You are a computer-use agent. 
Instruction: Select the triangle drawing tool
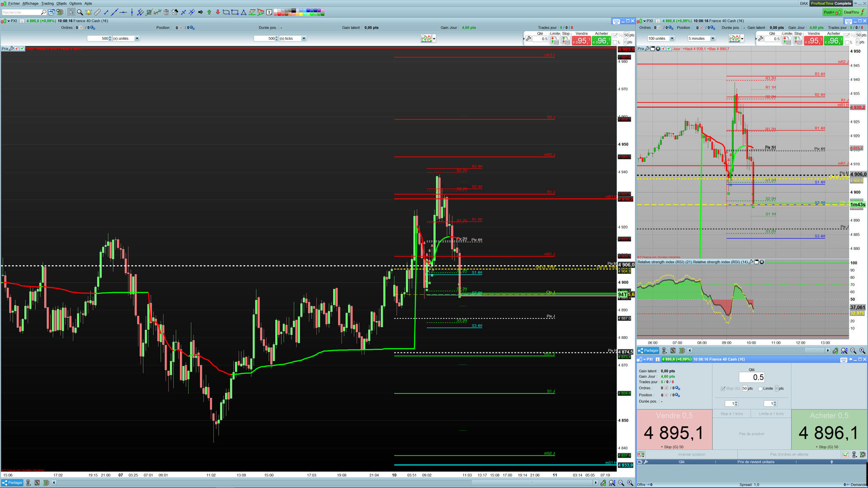pos(243,12)
